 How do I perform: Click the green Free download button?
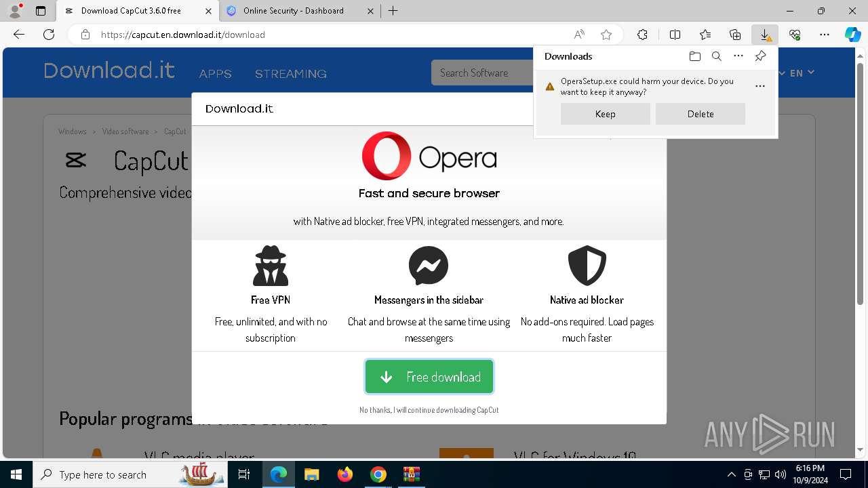click(429, 377)
